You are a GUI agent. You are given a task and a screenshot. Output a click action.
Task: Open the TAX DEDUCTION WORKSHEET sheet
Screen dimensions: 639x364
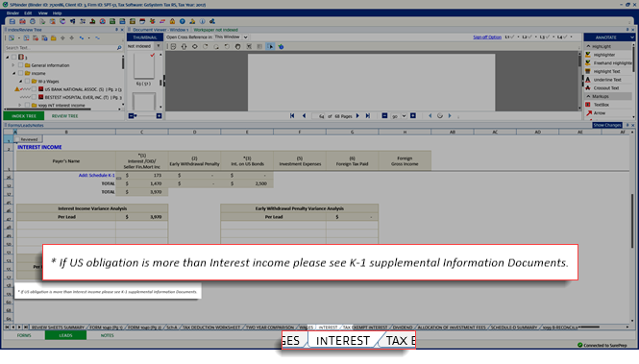tap(211, 327)
